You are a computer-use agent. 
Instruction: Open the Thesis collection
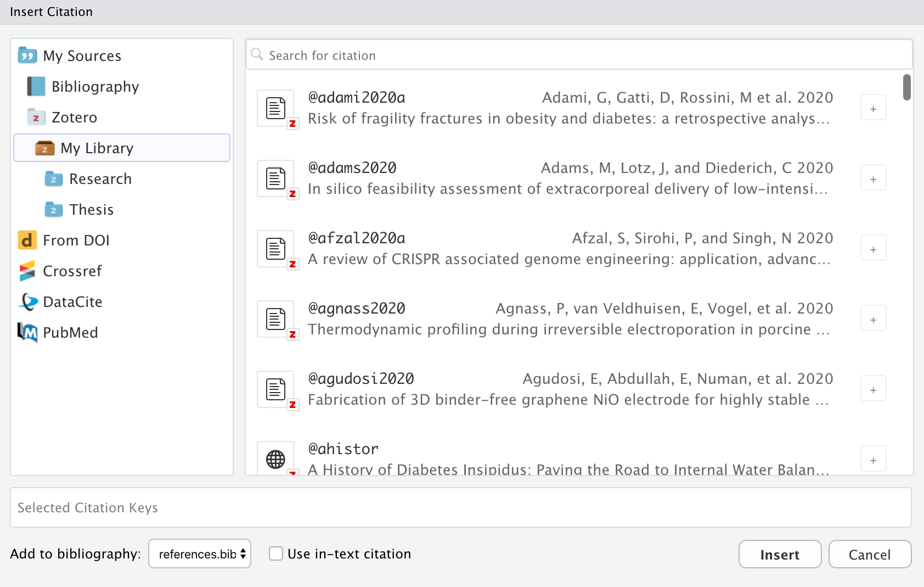[91, 209]
